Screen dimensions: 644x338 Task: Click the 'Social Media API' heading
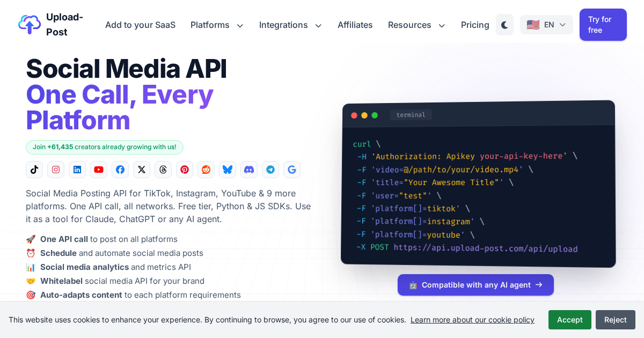coord(127,69)
